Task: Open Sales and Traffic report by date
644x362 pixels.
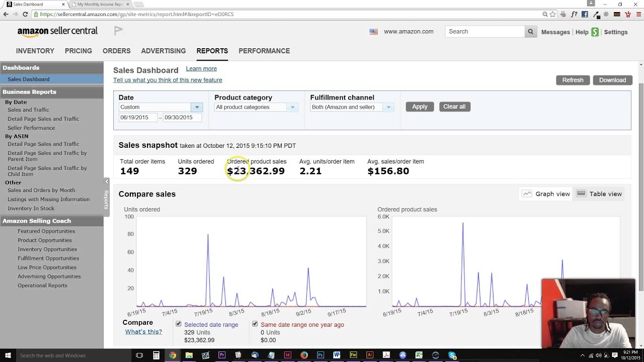Action: [28, 110]
